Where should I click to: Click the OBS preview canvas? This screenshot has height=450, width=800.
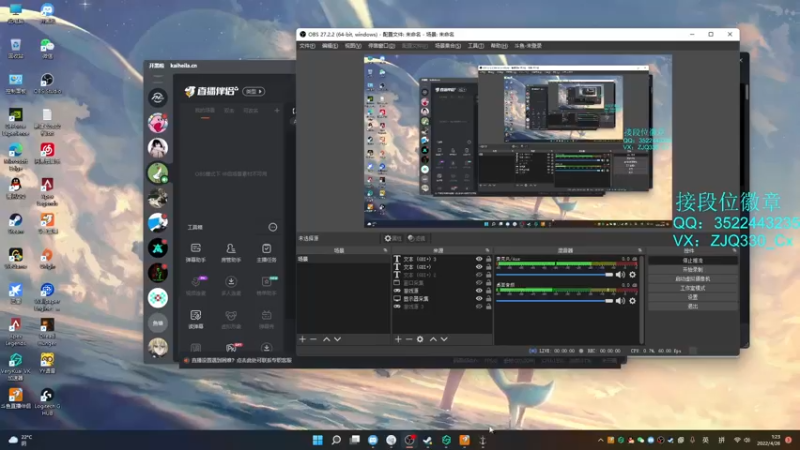pos(518,141)
